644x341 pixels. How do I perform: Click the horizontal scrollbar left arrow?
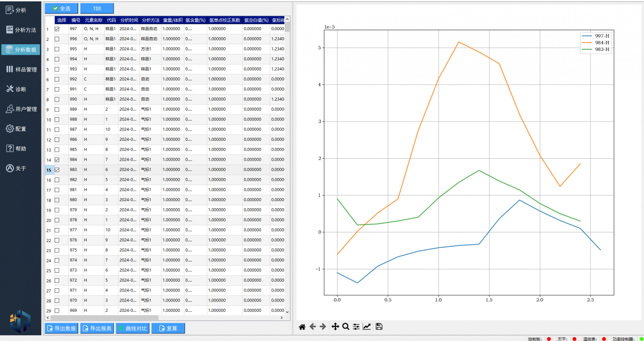tap(47, 317)
